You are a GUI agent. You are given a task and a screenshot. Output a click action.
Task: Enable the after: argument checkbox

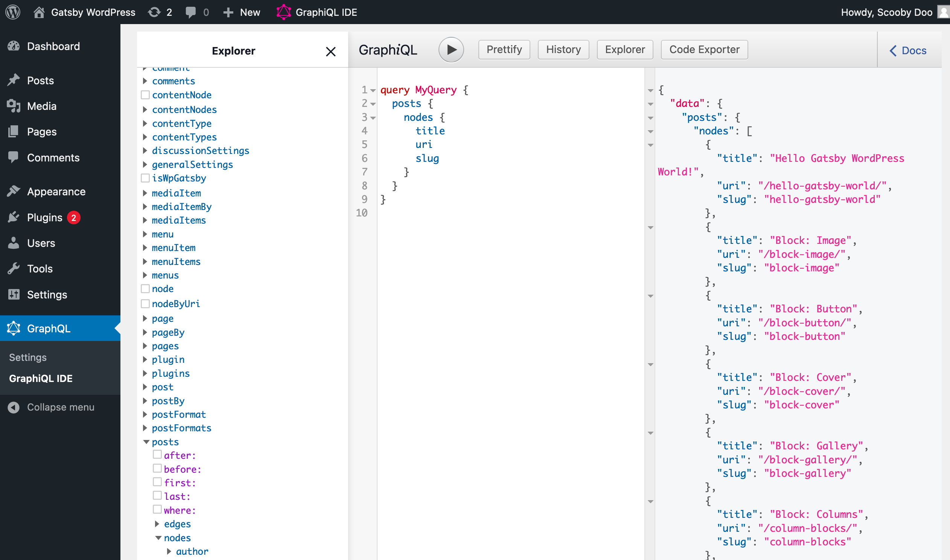(x=157, y=454)
